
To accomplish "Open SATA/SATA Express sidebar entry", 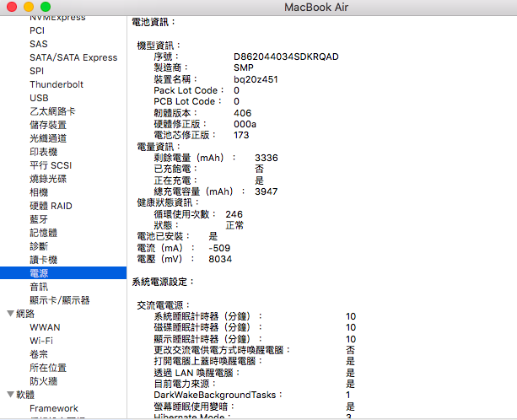I will coord(73,57).
